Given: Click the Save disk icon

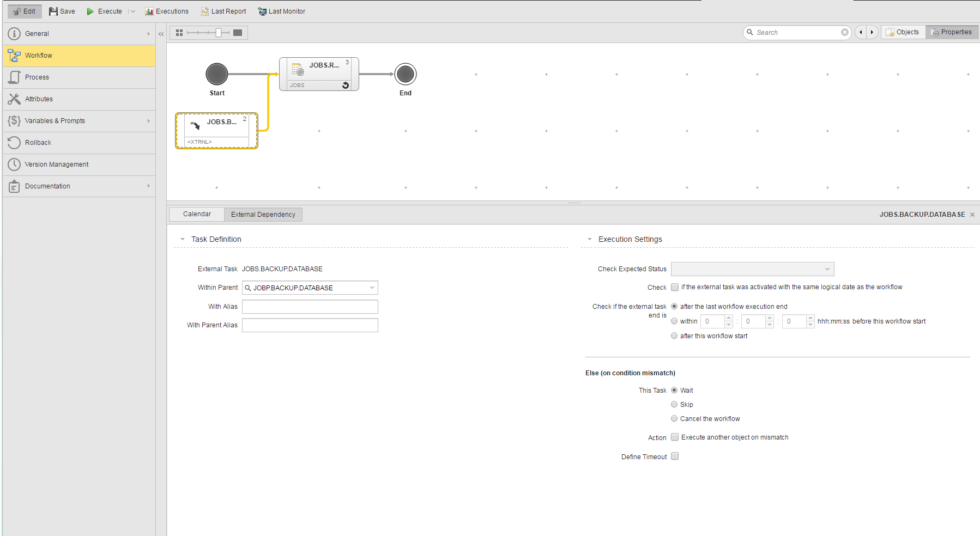Looking at the screenshot, I should (x=53, y=11).
